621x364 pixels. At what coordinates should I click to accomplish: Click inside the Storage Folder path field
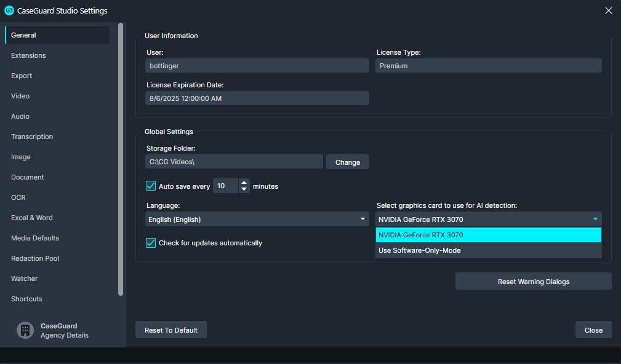pyautogui.click(x=233, y=161)
